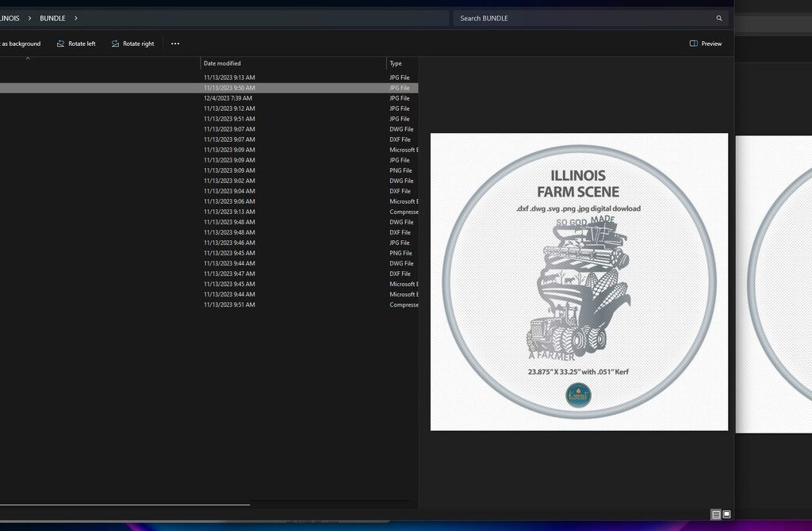
Task: Open BUNDLE folder breadcrumb
Action: 52,18
